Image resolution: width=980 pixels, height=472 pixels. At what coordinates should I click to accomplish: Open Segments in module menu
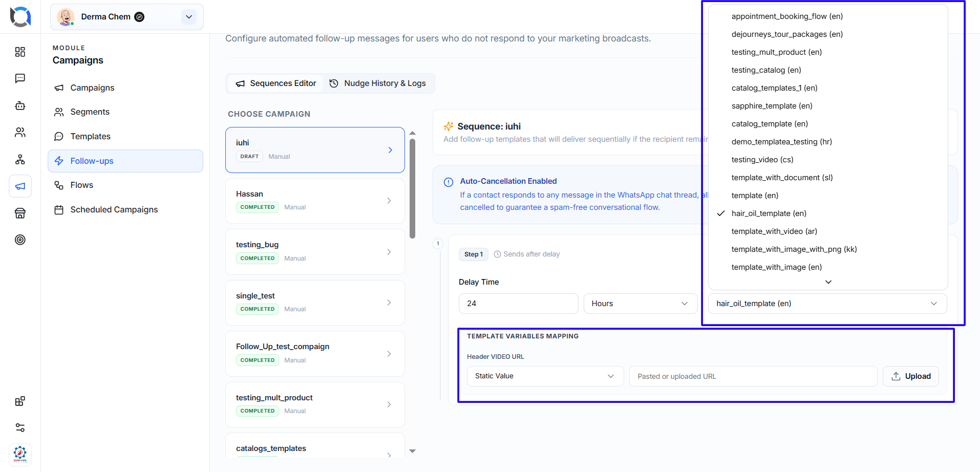125,112
